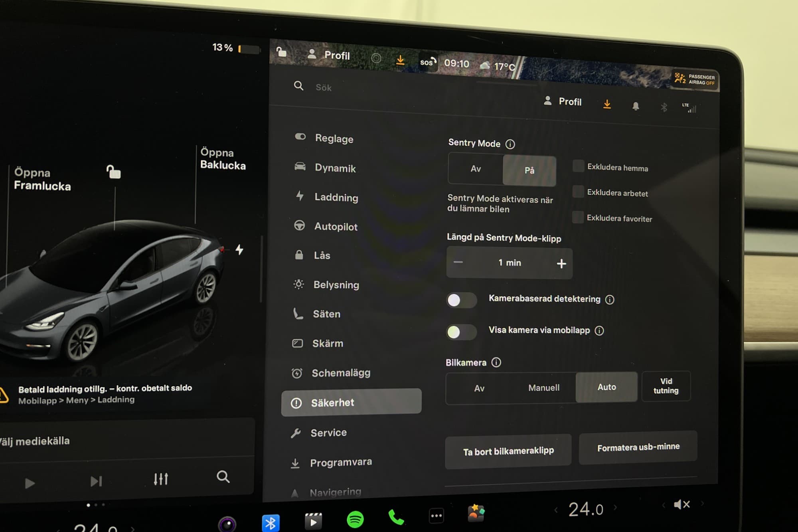The width and height of the screenshot is (798, 532).
Task: Toggle Kamerabaserad detektering switch
Action: (x=461, y=300)
